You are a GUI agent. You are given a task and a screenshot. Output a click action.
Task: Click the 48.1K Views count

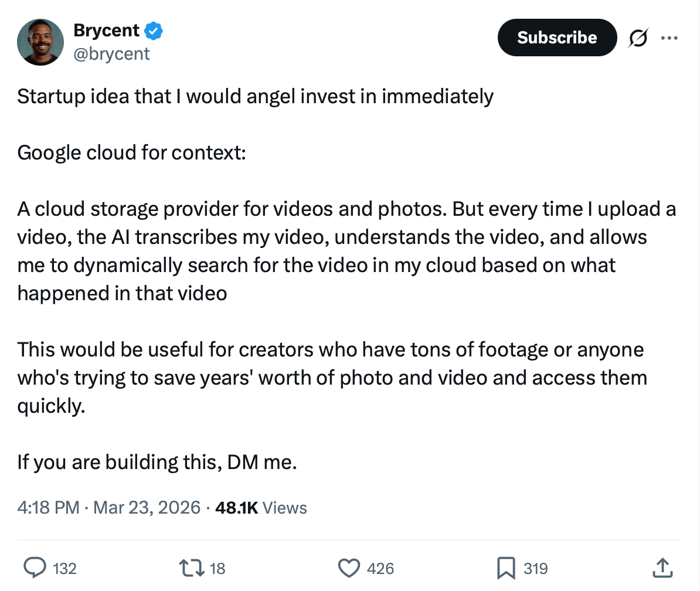(261, 507)
